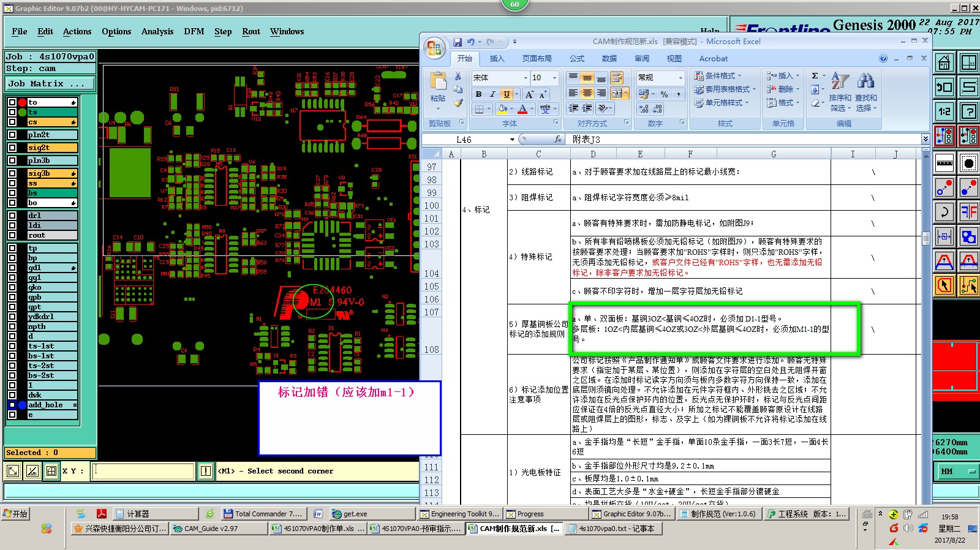Click the fill color bucket swatch
The image size is (980, 550).
coord(502,109)
